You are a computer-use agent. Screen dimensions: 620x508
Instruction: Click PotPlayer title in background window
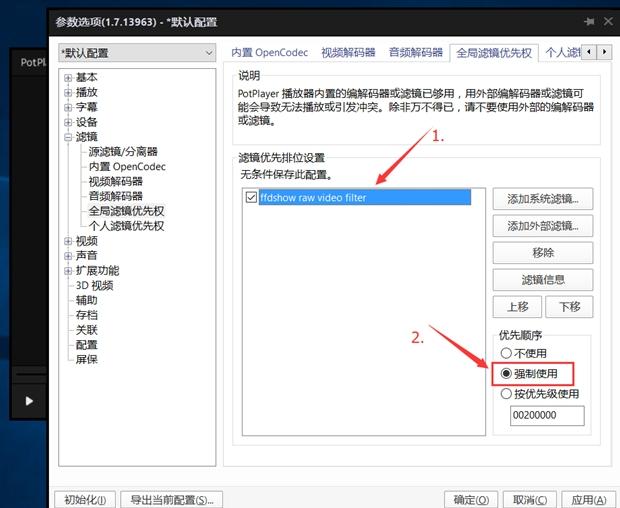click(x=34, y=62)
